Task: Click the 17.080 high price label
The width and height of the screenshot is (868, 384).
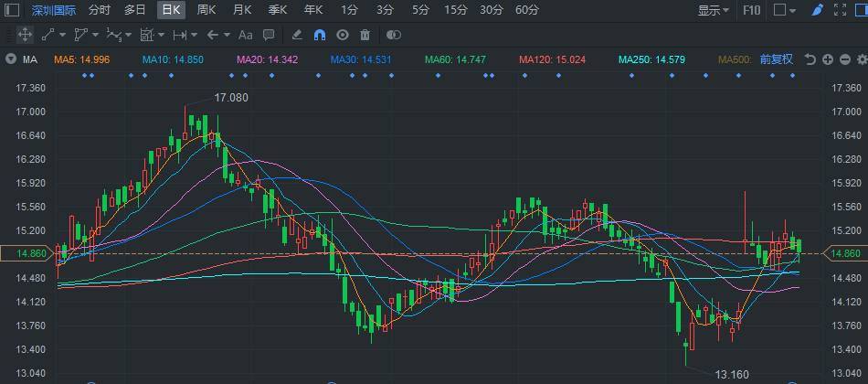Action: [231, 98]
